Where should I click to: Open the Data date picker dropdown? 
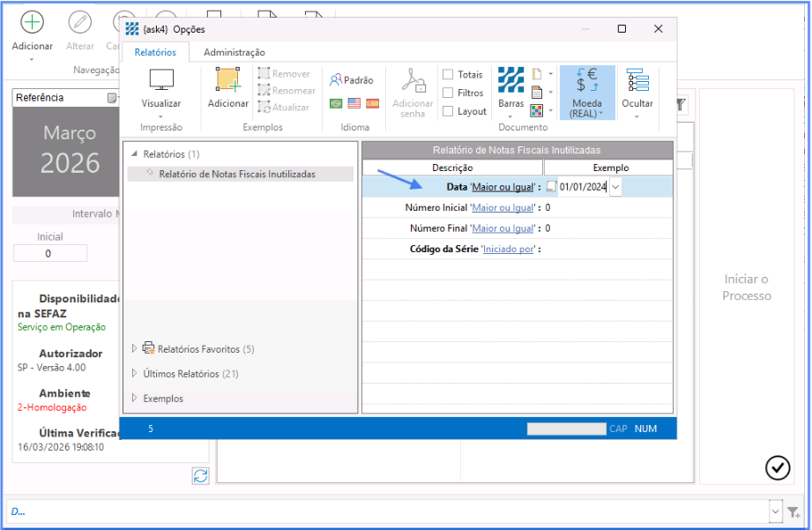(615, 186)
